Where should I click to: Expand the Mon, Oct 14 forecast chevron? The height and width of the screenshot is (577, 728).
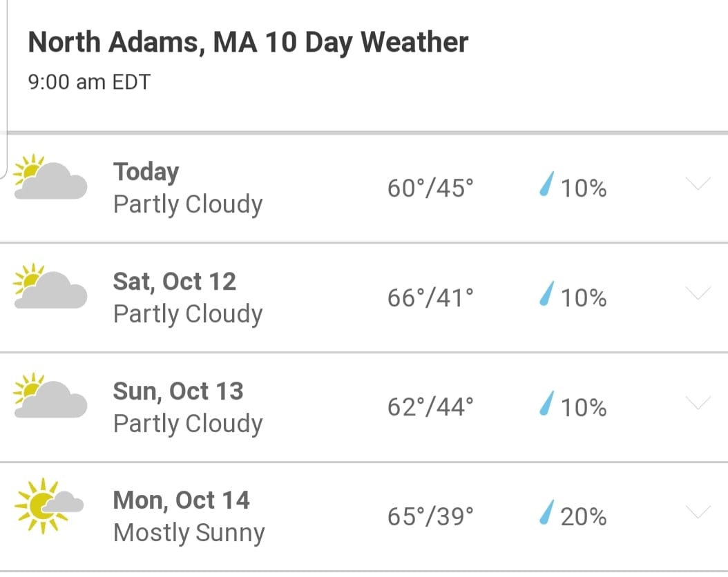(x=698, y=512)
